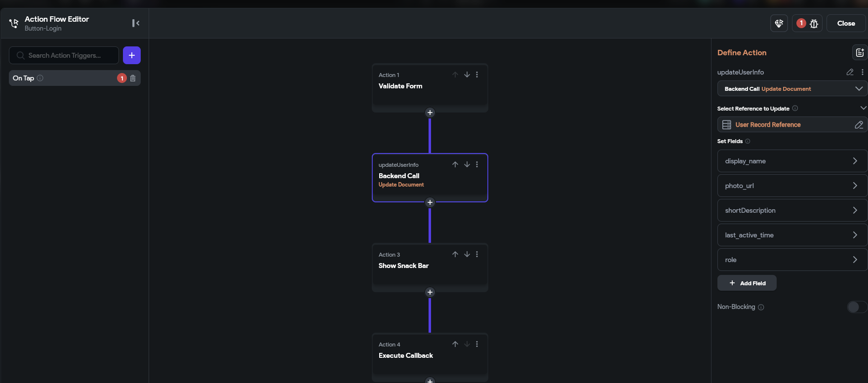Edit User Record Reference pencil icon

(859, 125)
